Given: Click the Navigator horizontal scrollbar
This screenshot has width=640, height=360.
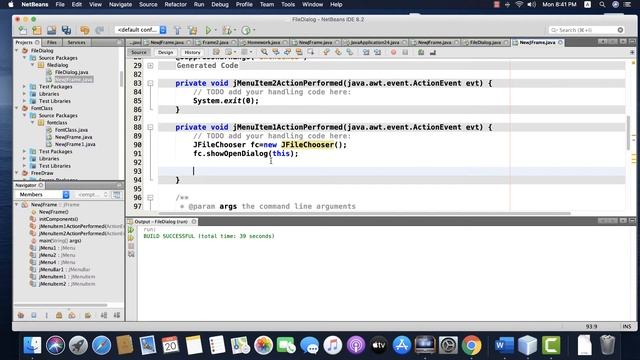Looking at the screenshot, I should pos(61,305).
